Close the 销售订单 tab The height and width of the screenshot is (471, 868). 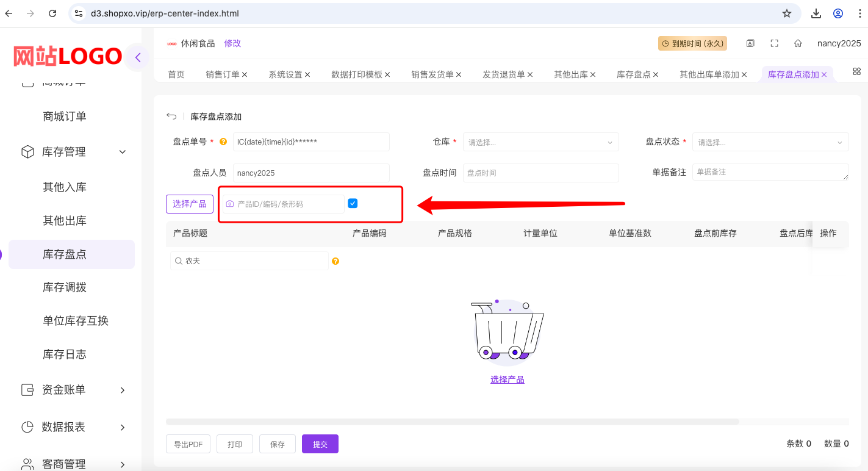(245, 74)
